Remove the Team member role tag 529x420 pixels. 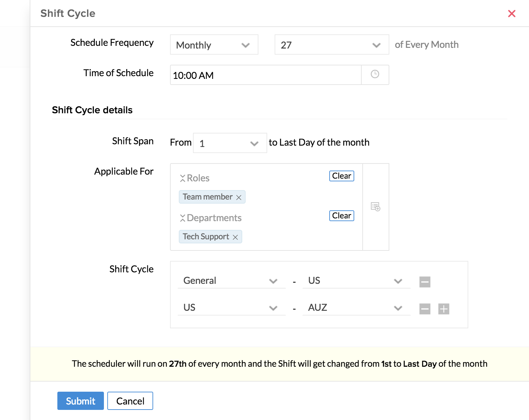pos(239,198)
